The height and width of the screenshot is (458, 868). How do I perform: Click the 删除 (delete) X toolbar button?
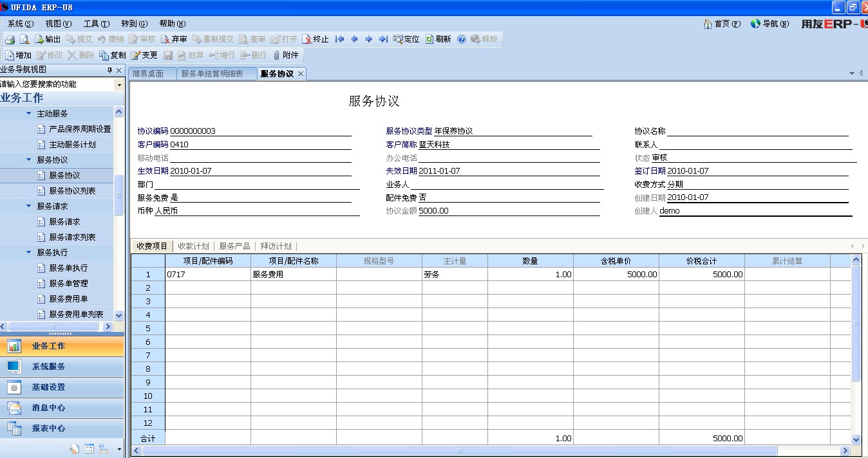81,55
